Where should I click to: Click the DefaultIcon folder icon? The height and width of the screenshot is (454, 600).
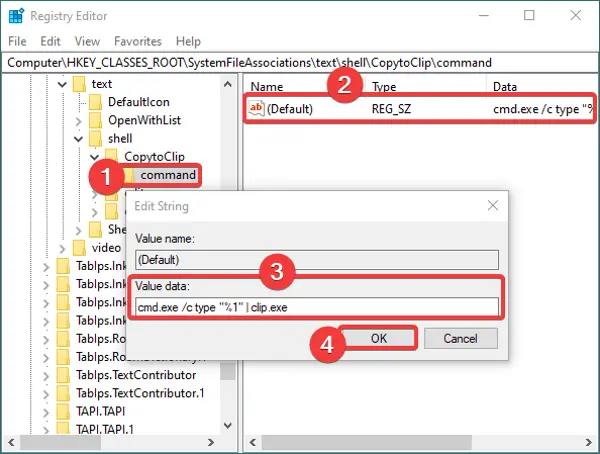coord(96,102)
